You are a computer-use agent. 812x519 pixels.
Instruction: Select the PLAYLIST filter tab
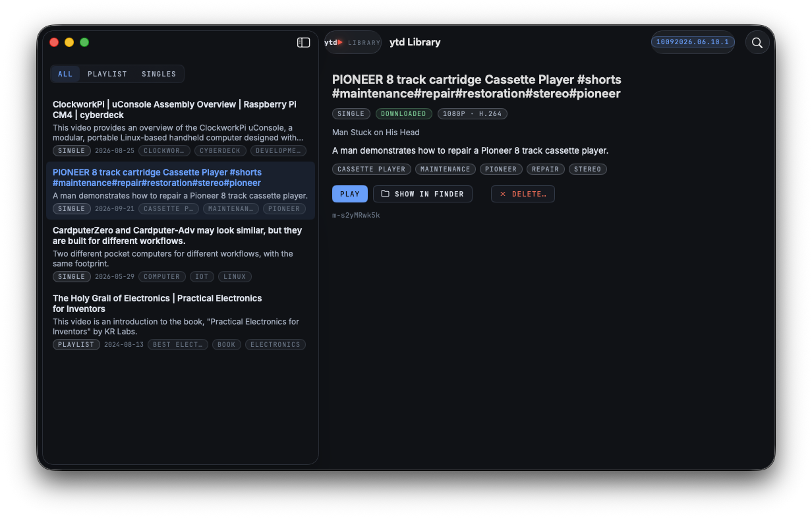pyautogui.click(x=107, y=74)
